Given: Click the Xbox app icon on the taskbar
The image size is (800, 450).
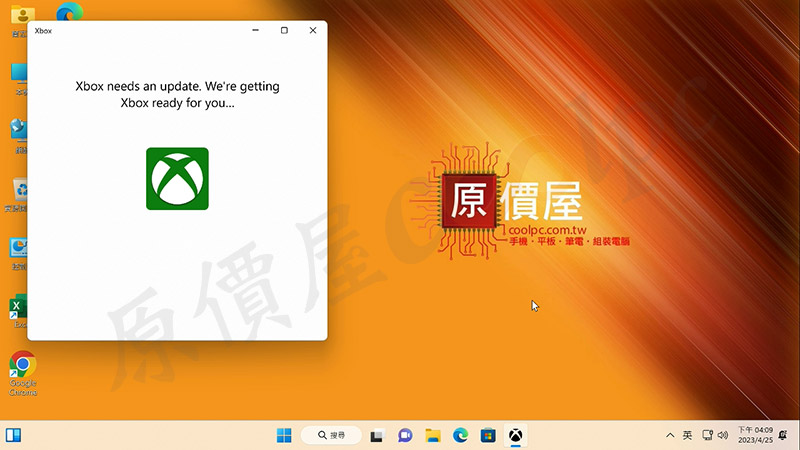Looking at the screenshot, I should pyautogui.click(x=516, y=435).
